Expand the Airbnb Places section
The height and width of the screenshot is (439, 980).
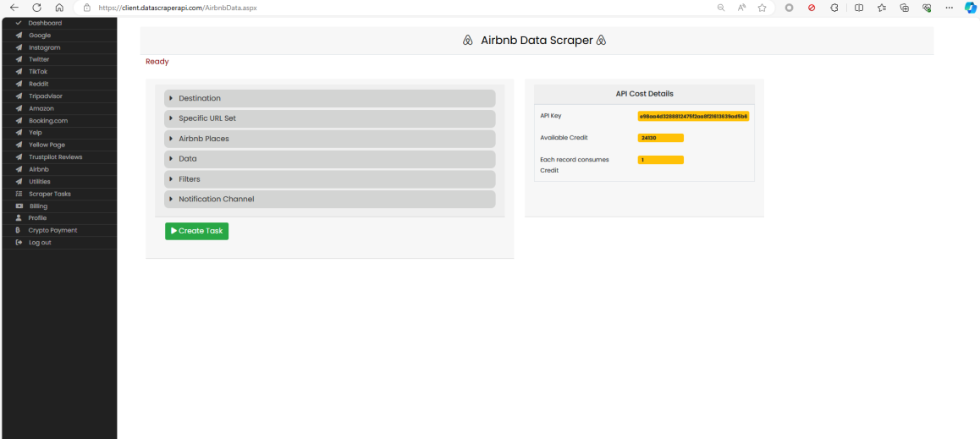click(330, 139)
